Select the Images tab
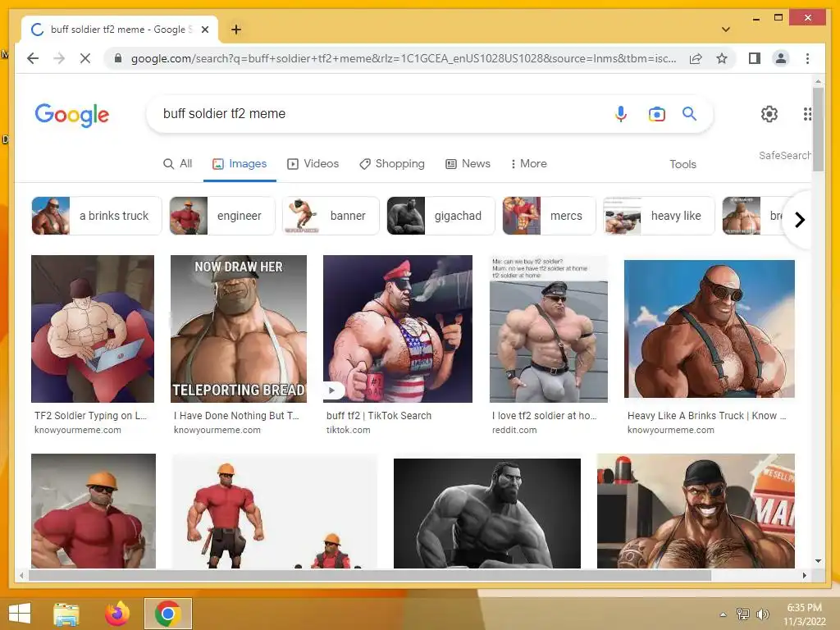 pos(240,164)
